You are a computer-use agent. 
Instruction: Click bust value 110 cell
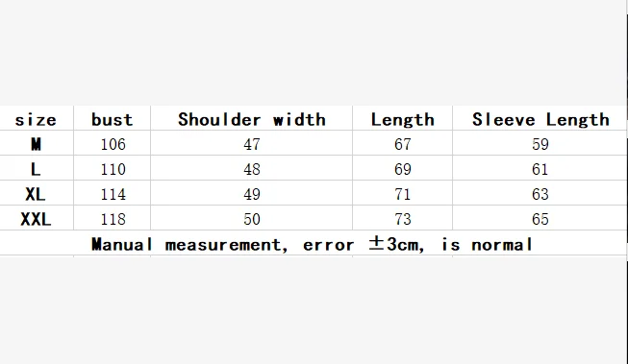point(113,169)
